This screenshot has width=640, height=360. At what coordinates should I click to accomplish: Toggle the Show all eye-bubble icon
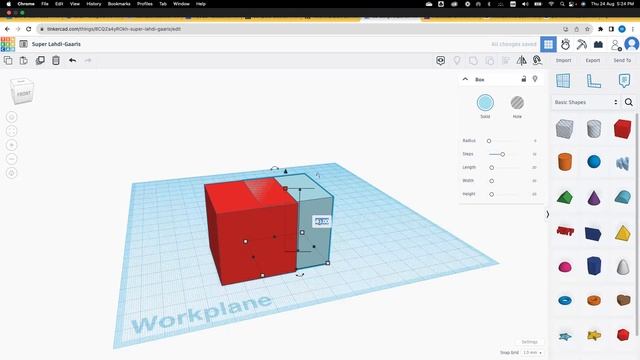440,61
